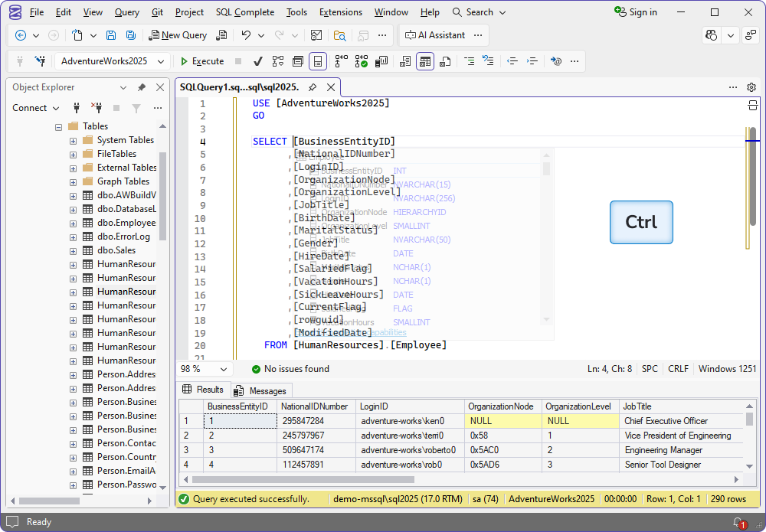Click the Parse checkmark icon in toolbar
The width and height of the screenshot is (766, 532).
pos(258,61)
